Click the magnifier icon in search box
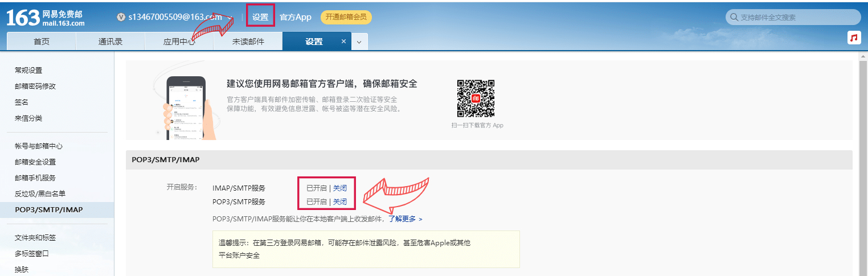This screenshot has width=868, height=276. tap(734, 18)
